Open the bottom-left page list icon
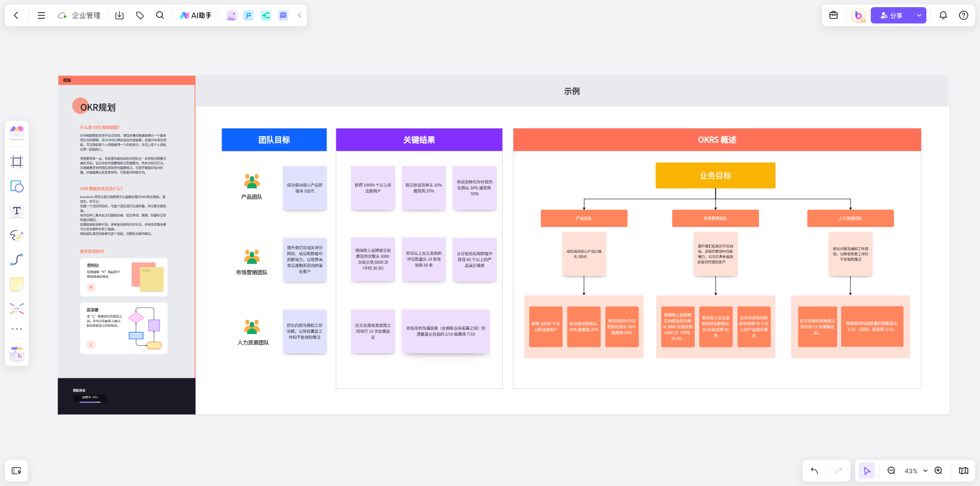The width and height of the screenshot is (980, 486). (16, 471)
